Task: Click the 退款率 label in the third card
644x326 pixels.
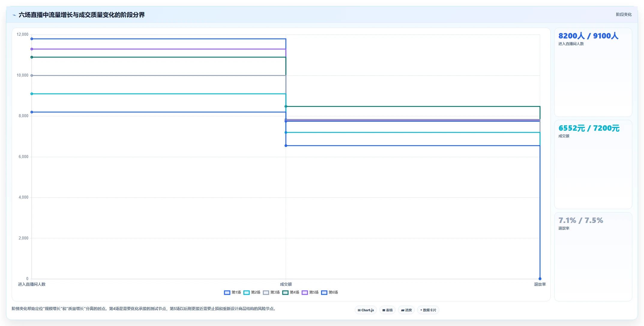Action: [x=564, y=228]
